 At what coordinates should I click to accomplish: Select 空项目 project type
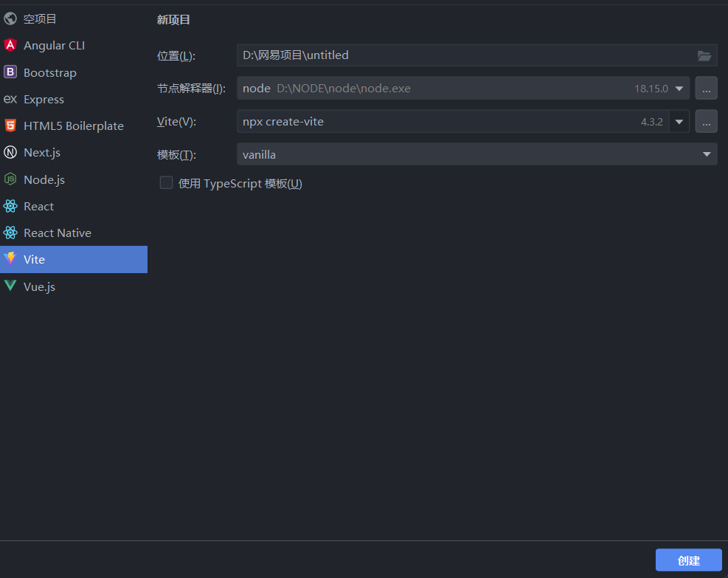click(74, 18)
